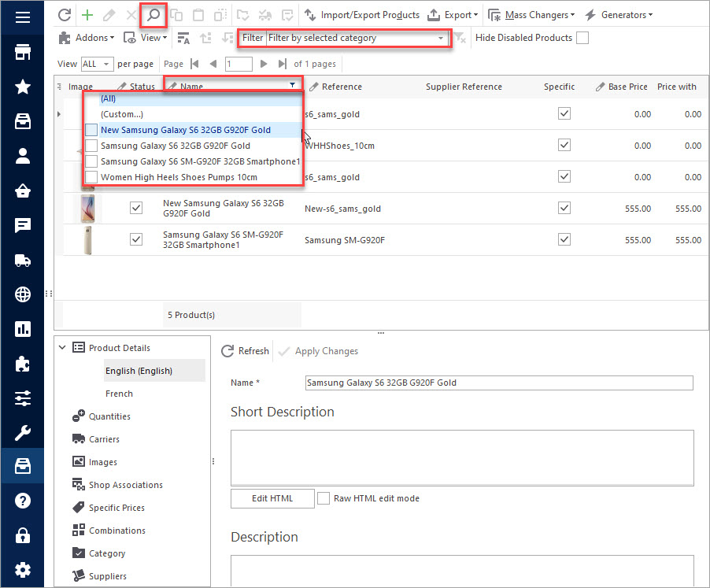This screenshot has height=588, width=710.
Task: Click Import/Export Products button
Action: 361,15
